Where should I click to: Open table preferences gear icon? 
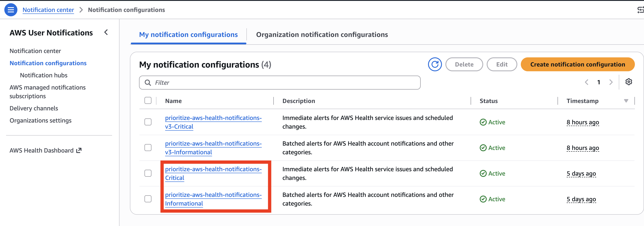[x=629, y=82]
